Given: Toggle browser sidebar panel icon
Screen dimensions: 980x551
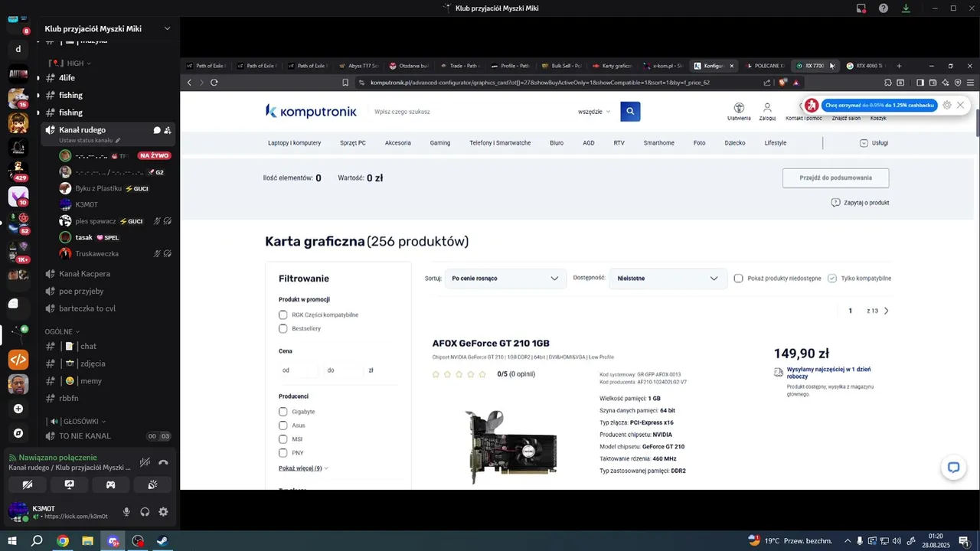Looking at the screenshot, I should (921, 83).
